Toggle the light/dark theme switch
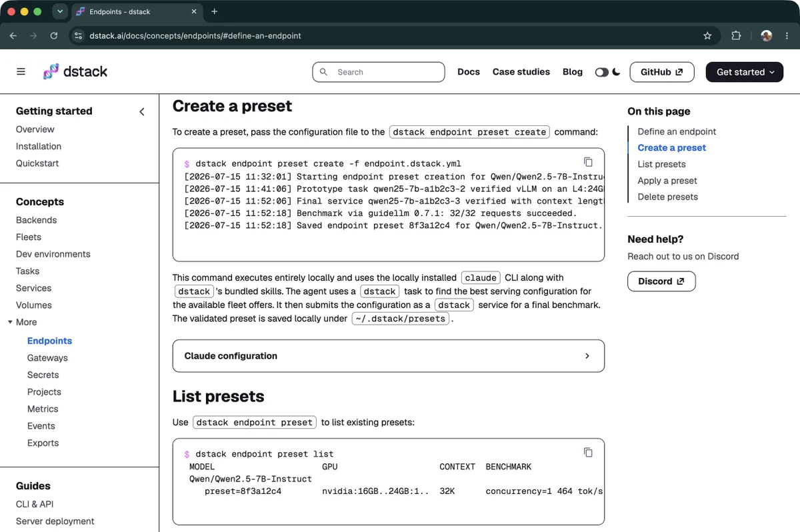Screen dimensions: 800x532 coord(602,72)
